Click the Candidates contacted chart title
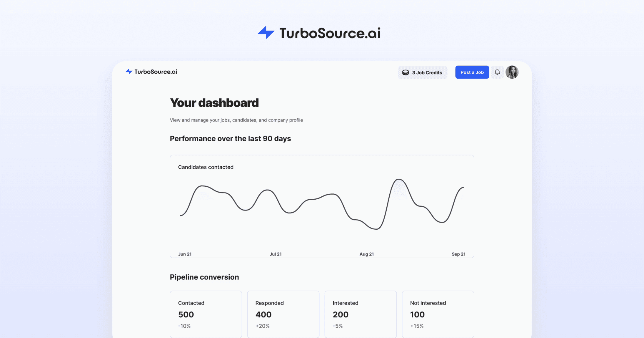The width and height of the screenshot is (644, 338). point(206,167)
